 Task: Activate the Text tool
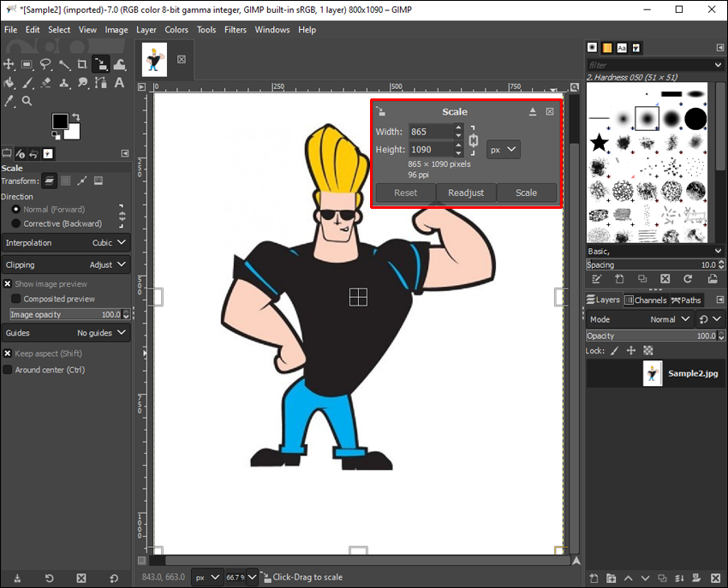[118, 83]
